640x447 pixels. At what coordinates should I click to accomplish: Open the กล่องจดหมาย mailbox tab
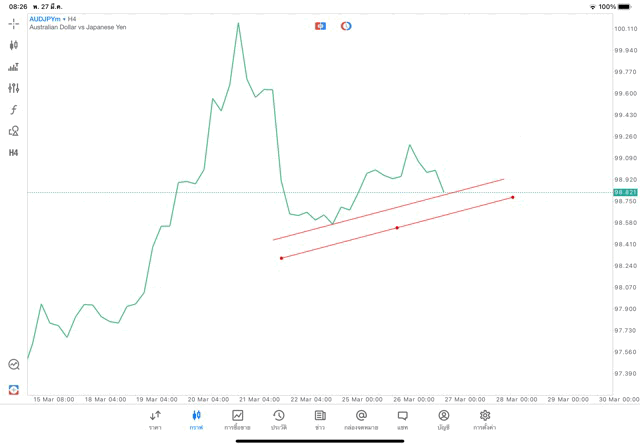[361, 420]
